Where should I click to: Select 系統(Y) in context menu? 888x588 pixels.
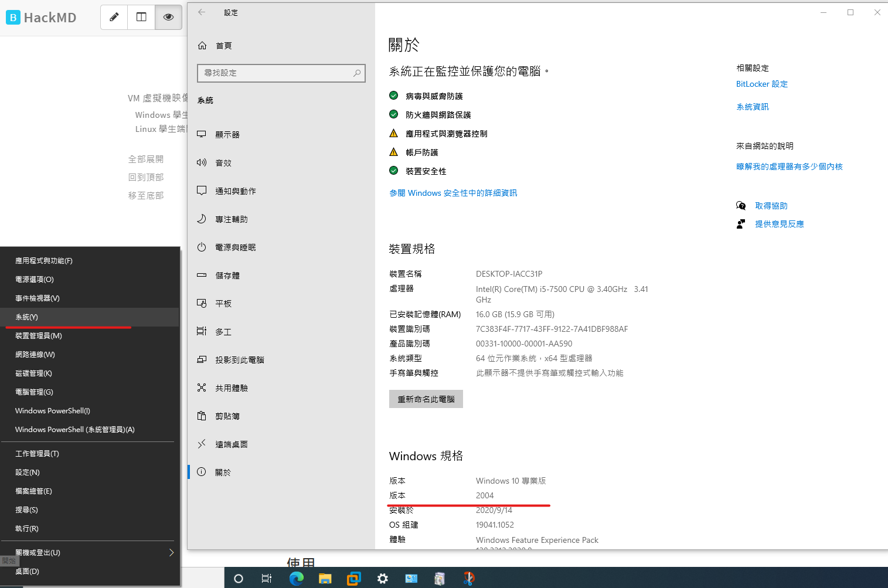click(90, 317)
